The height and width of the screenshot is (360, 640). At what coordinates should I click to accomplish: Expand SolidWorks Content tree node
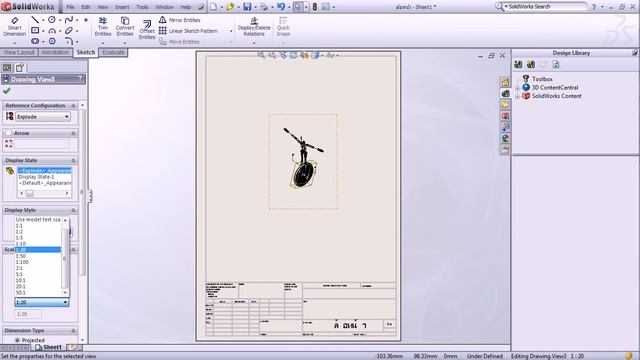tap(518, 96)
